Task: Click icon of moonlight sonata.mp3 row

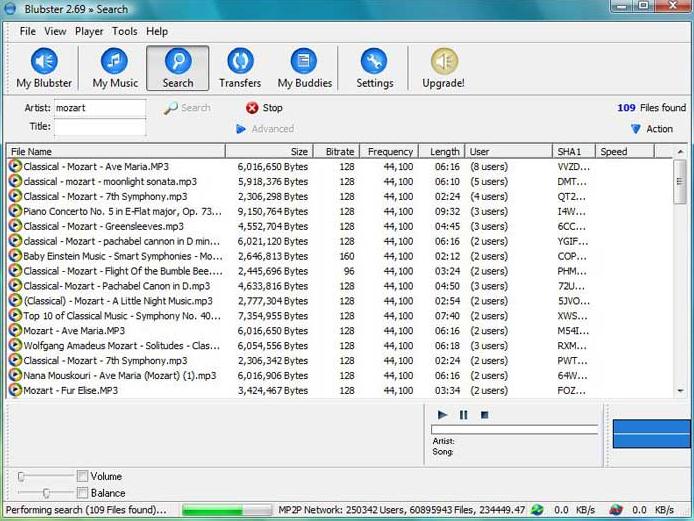Action: tap(15, 181)
